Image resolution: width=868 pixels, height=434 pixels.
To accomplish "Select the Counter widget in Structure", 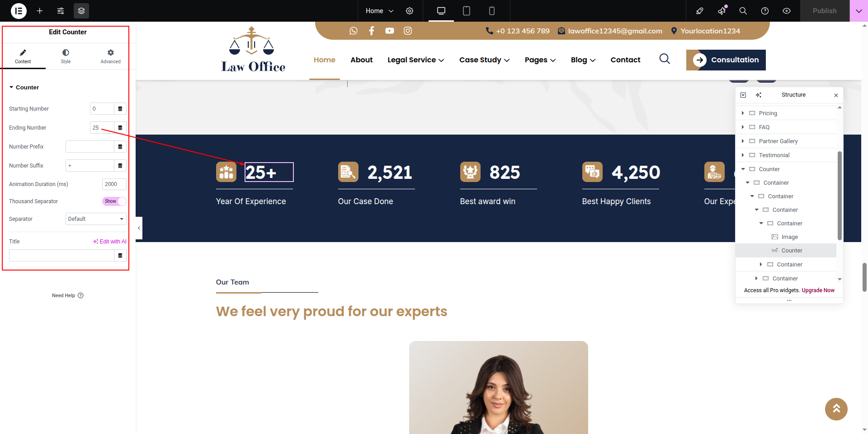I will point(786,251).
